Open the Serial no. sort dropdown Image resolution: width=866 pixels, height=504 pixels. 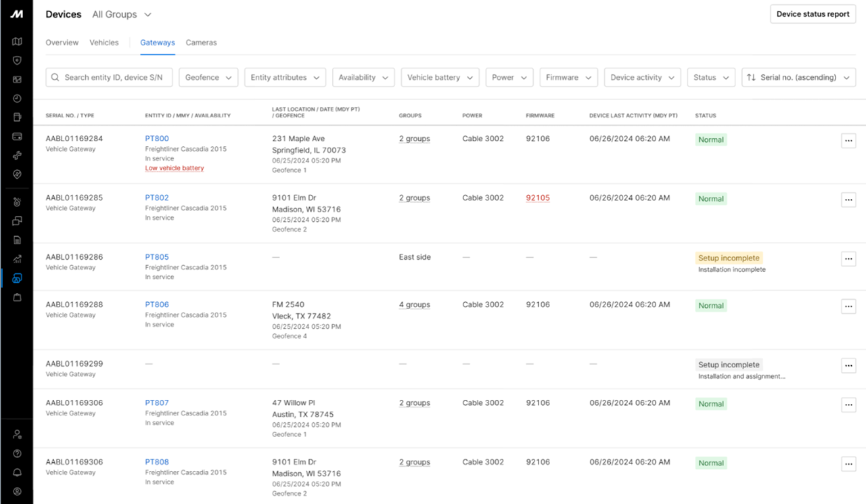pyautogui.click(x=798, y=78)
